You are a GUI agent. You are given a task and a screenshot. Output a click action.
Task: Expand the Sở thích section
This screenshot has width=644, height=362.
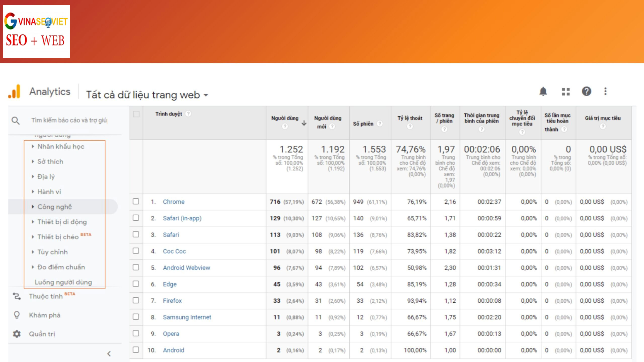(x=50, y=162)
